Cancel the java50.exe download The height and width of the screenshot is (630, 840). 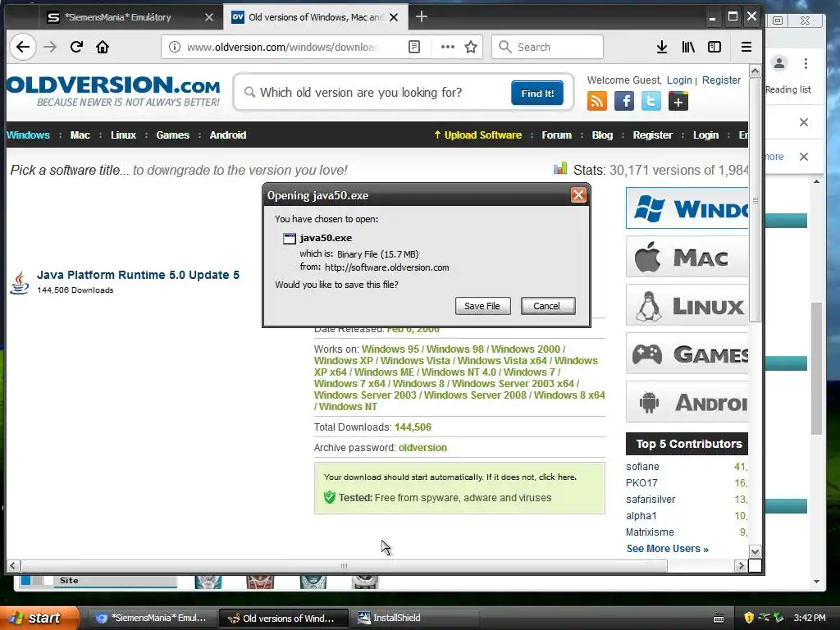[x=547, y=306]
